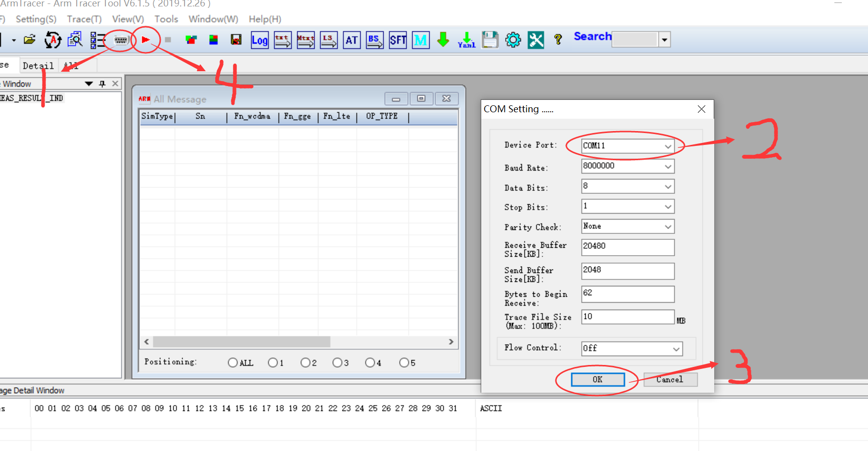868x451 pixels.
Task: Open the checklist filter icon
Action: pyautogui.click(x=98, y=40)
